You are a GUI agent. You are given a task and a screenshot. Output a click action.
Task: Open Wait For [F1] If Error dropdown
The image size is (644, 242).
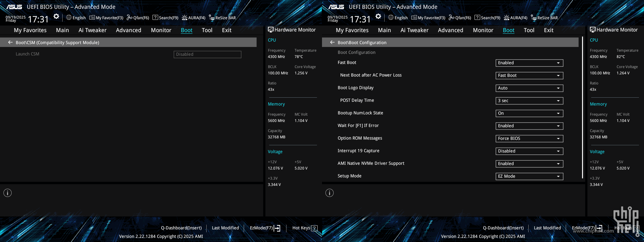tap(529, 126)
